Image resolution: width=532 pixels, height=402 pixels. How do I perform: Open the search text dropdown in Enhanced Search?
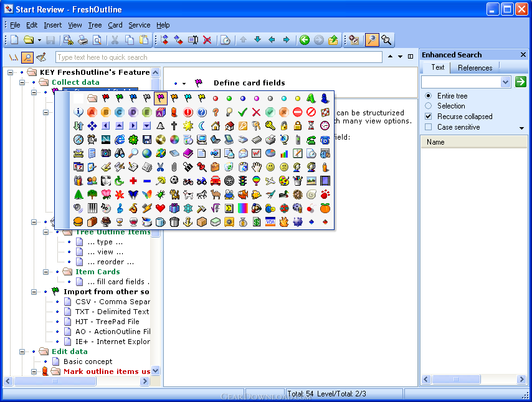[506, 82]
